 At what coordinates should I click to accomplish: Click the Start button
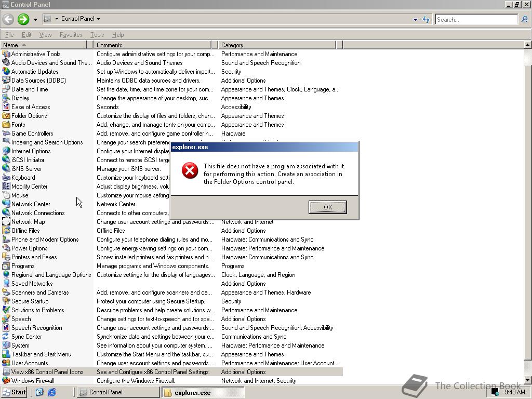14,392
